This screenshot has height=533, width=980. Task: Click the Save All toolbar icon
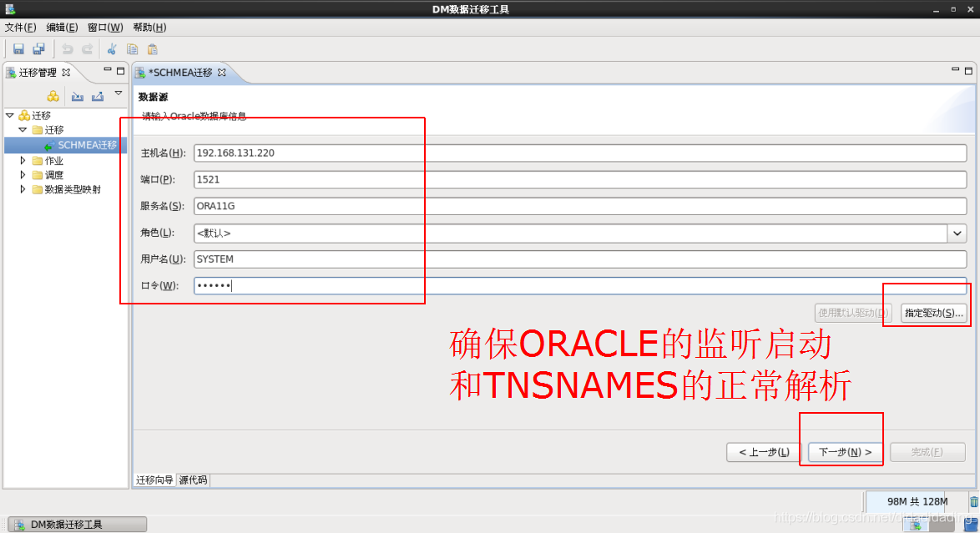(38, 48)
